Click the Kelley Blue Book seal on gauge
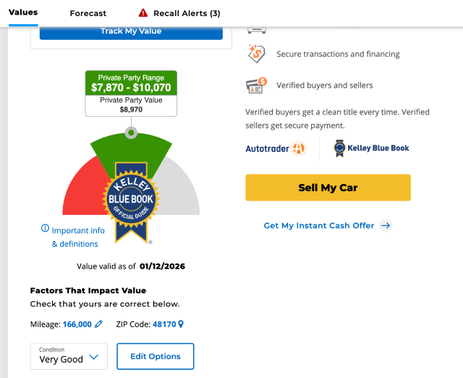Viewport: 463px width, 378px height. tap(131, 202)
